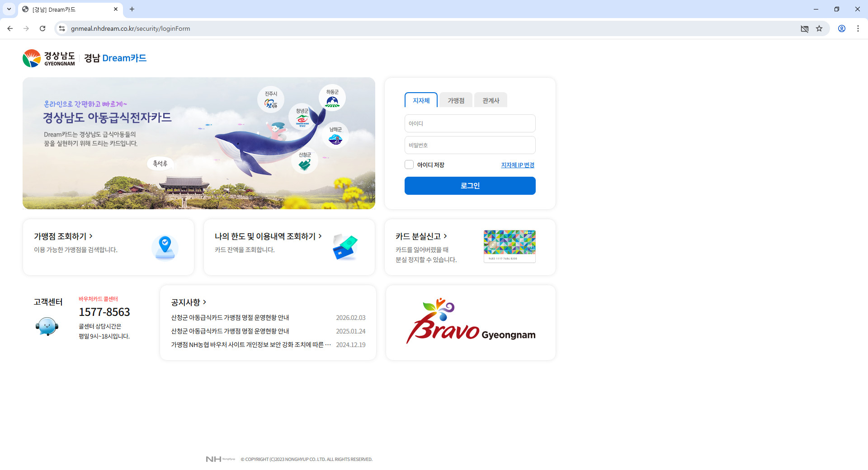Bookmark this page with star icon
This screenshot has width=868, height=470.
(x=819, y=28)
